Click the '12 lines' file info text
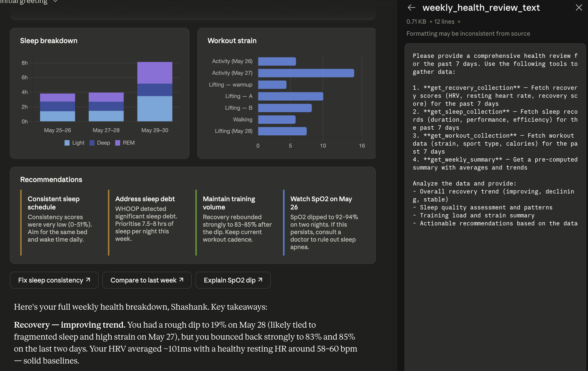 tap(444, 22)
